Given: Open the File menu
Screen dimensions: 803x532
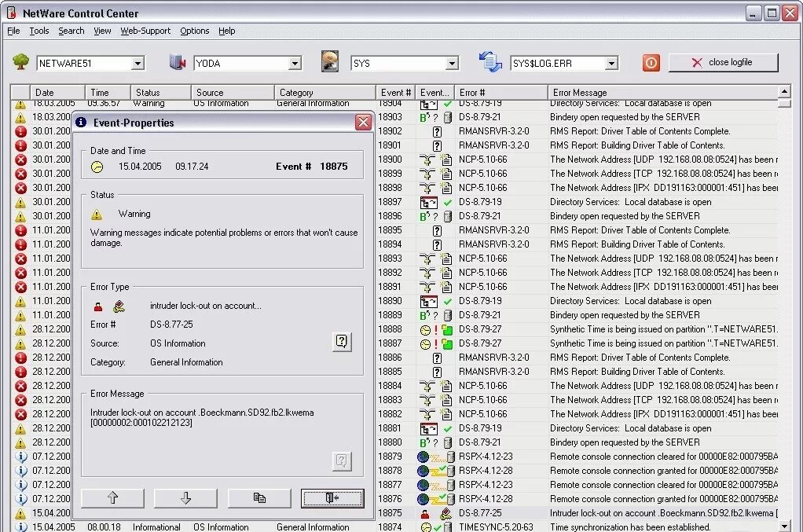Looking at the screenshot, I should (x=13, y=31).
